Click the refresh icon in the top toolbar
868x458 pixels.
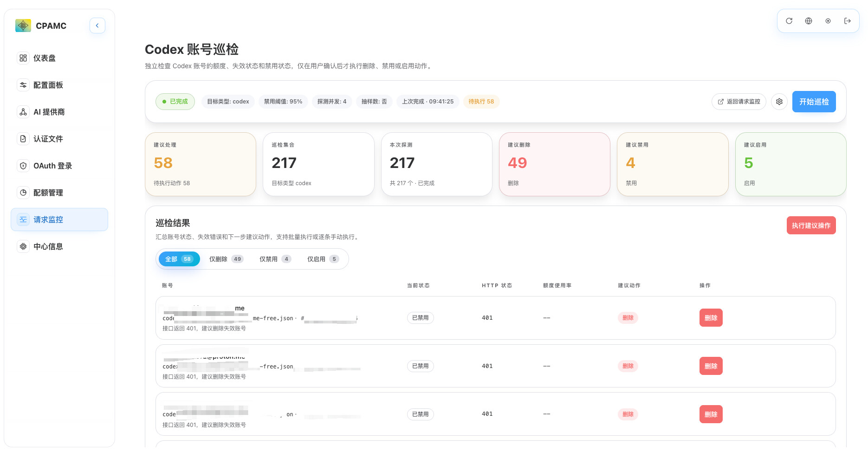tap(789, 21)
